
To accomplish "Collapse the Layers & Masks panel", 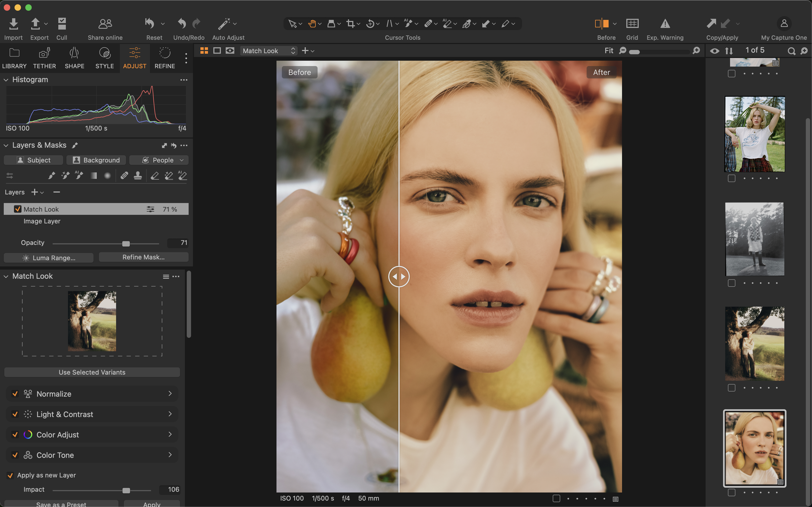I will point(6,146).
